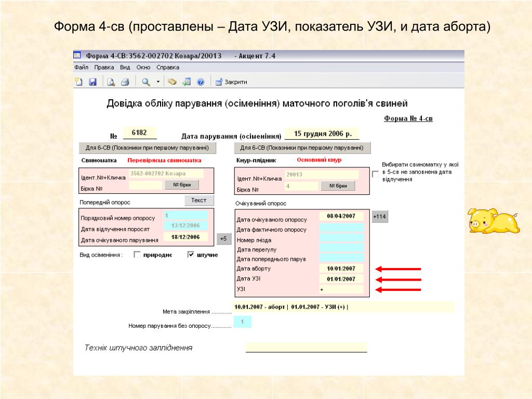532x399 pixels.
Task: Save the form with the floppy icon
Action: point(92,82)
